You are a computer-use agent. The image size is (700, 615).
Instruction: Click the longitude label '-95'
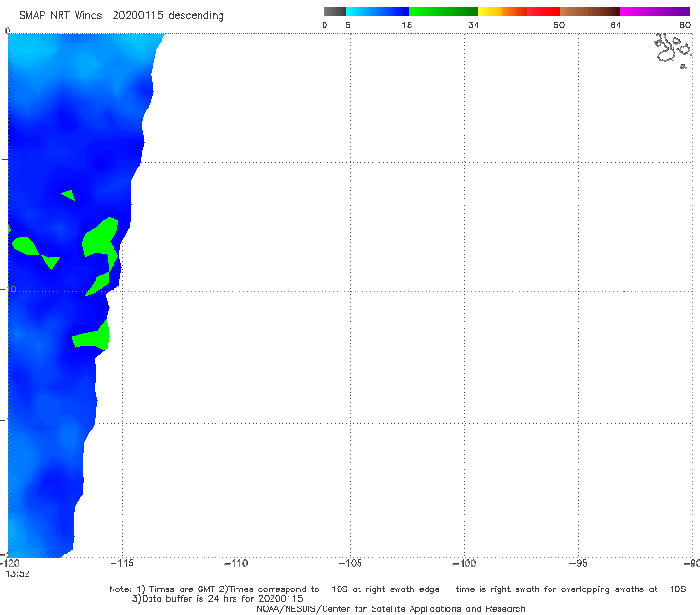[x=578, y=563]
